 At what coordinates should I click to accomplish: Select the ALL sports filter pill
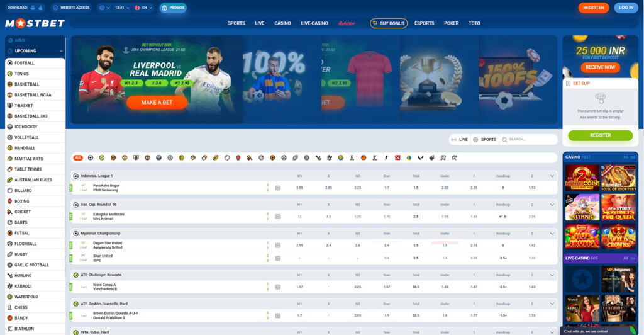[x=78, y=157]
